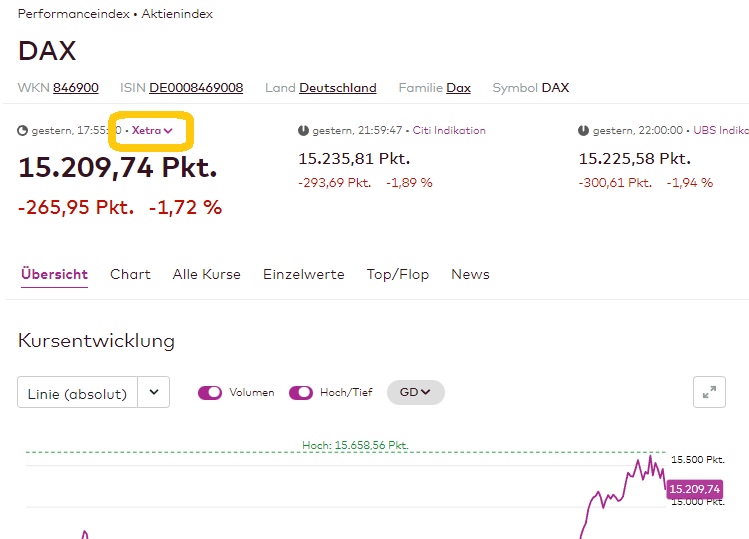
Task: Open the News tab
Action: point(470,274)
